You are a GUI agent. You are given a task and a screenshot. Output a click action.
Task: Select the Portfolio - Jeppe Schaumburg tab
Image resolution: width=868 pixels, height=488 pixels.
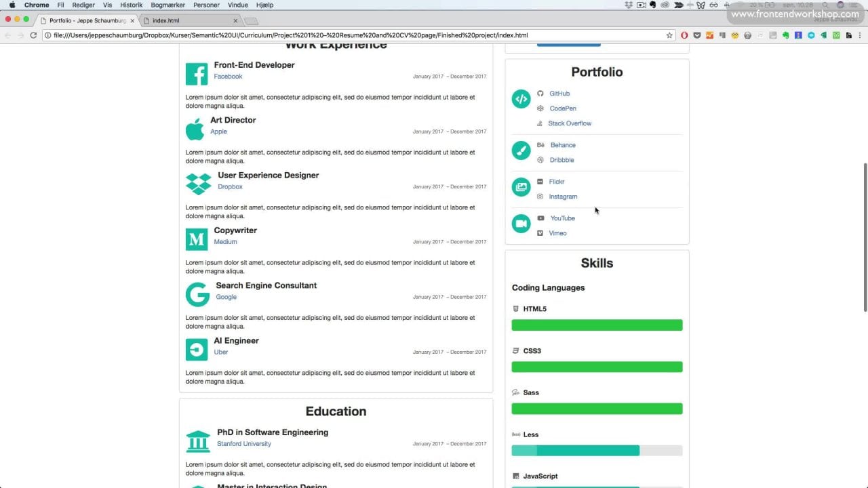point(87,21)
